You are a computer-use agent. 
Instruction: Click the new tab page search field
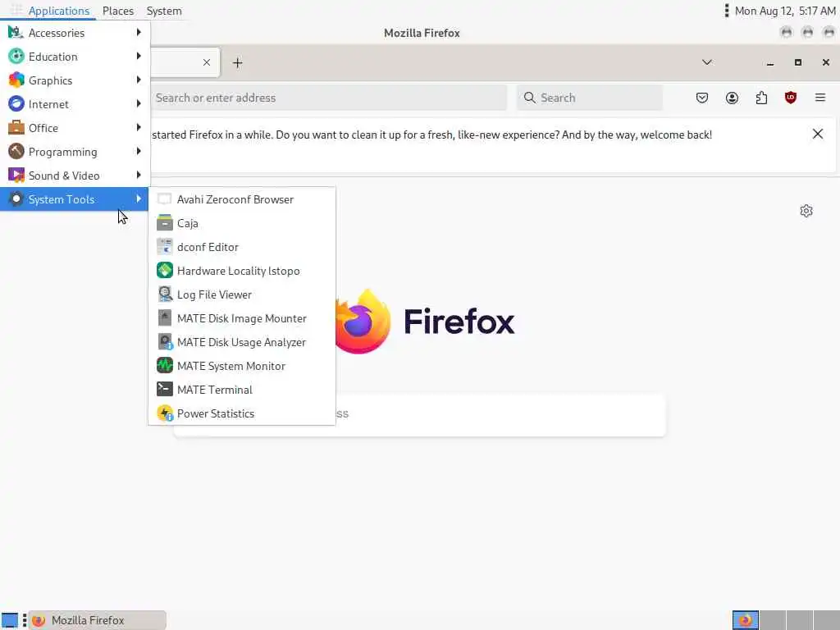pyautogui.click(x=419, y=414)
